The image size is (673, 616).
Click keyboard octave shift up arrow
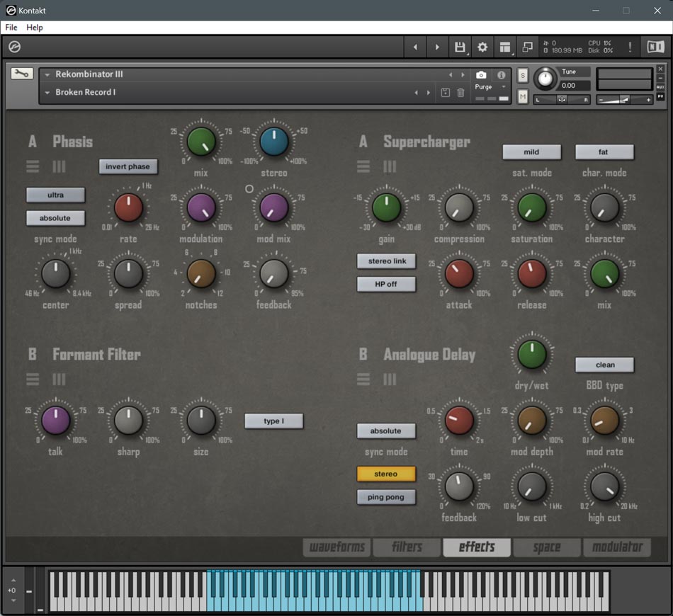click(x=13, y=581)
